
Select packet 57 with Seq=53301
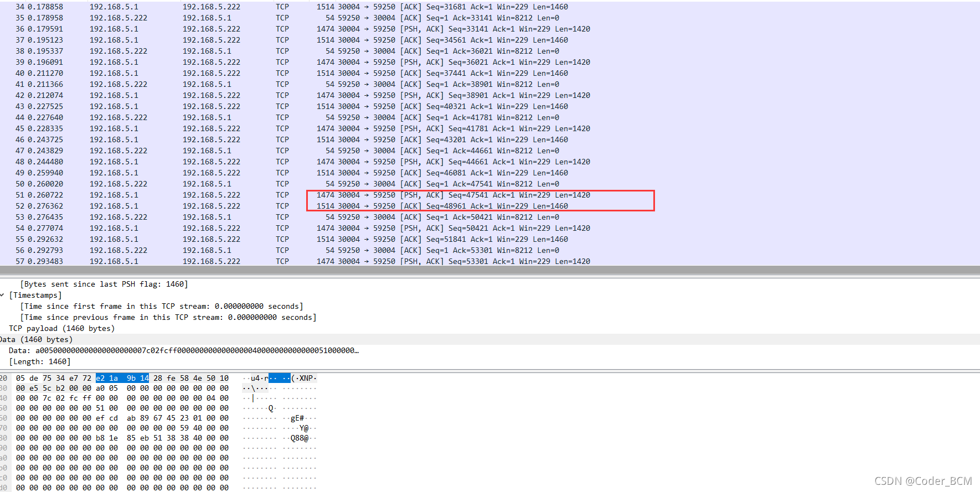click(x=490, y=261)
